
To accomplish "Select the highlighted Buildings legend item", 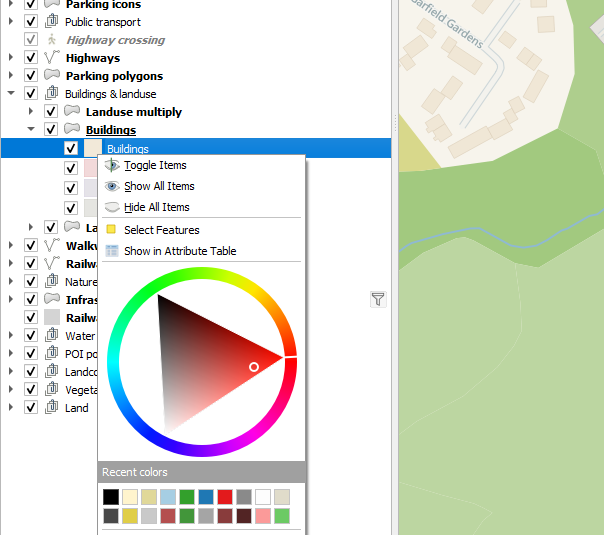I will pyautogui.click(x=127, y=149).
